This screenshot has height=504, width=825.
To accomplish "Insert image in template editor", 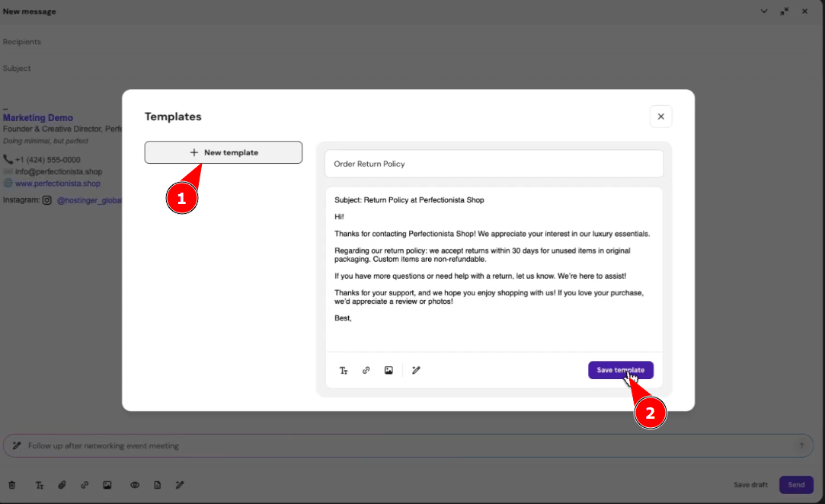I will click(x=389, y=370).
